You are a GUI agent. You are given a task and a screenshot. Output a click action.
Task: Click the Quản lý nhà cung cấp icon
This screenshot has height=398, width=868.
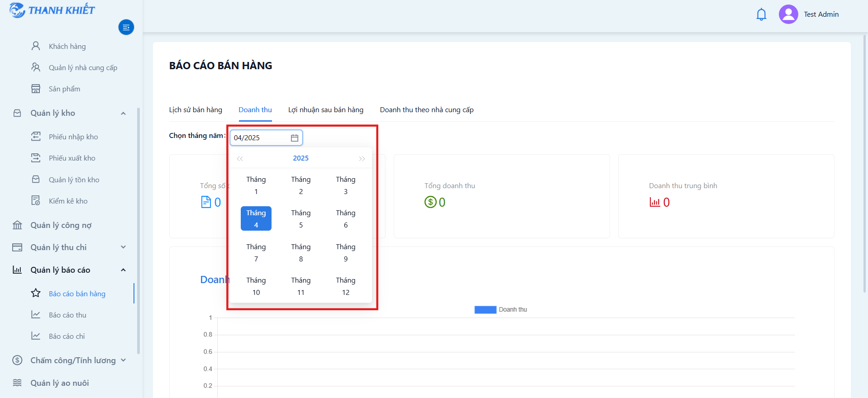pyautogui.click(x=36, y=67)
